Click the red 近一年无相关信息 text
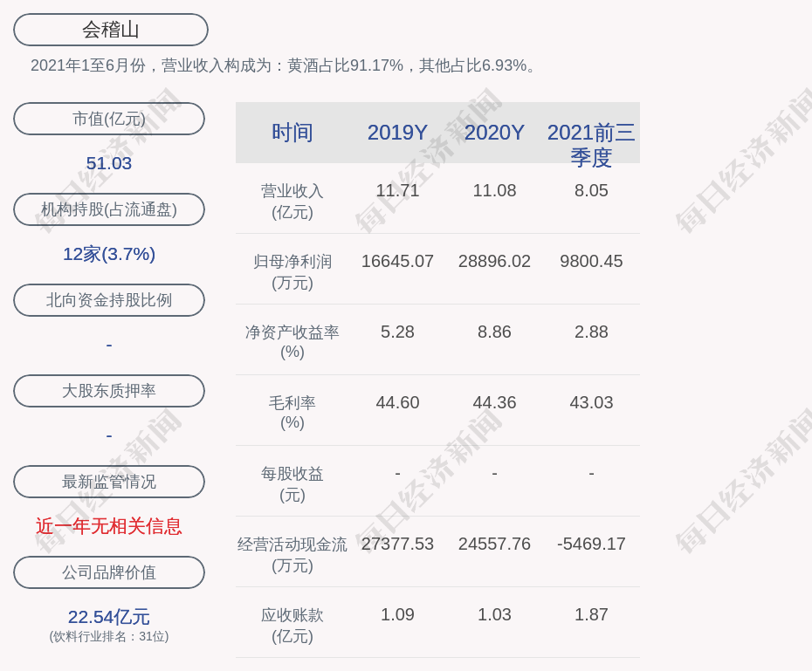 click(109, 526)
